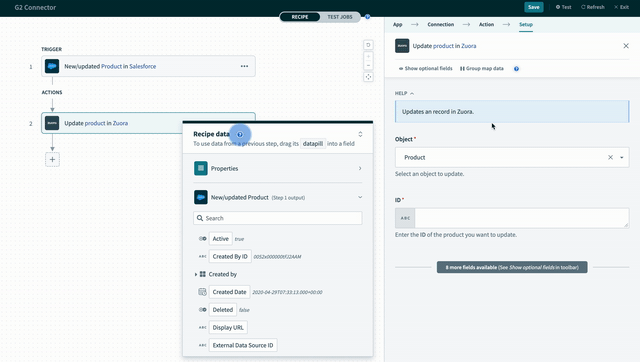Viewport: 640px width, 362px height.
Task: Click the Salesforce link in trigger step
Action: pos(142,66)
